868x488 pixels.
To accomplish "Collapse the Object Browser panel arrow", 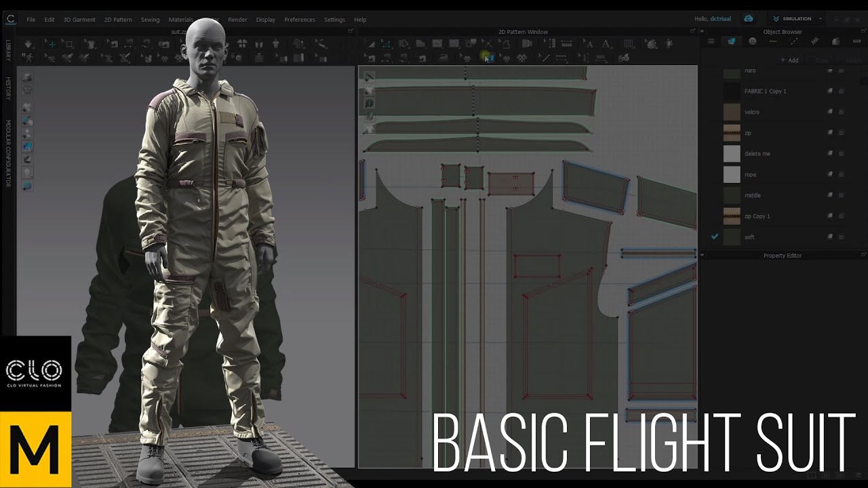I will pos(703,32).
